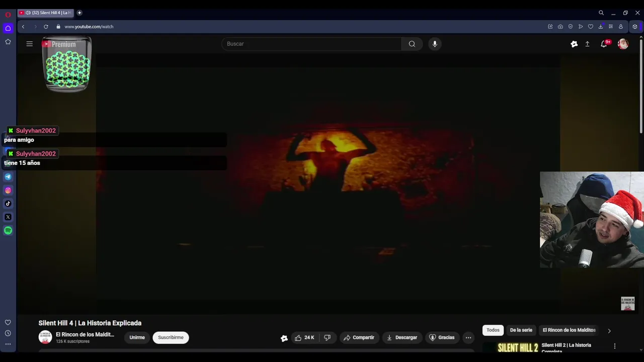Open Silent Hill 2 recommended video thumbnail

pyautogui.click(x=511, y=347)
